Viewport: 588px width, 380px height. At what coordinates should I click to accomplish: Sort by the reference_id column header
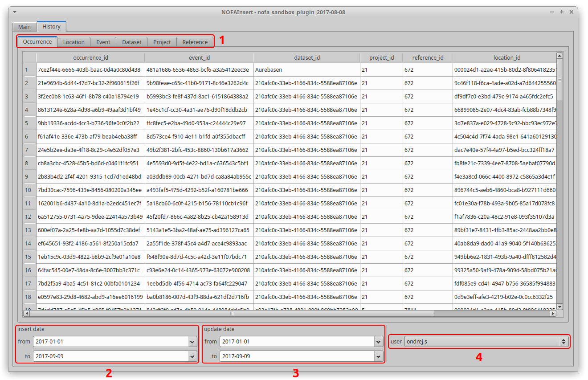(x=428, y=57)
